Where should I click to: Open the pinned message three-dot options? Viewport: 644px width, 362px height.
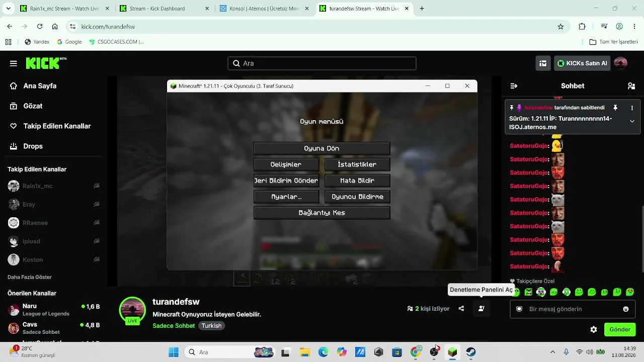click(632, 108)
